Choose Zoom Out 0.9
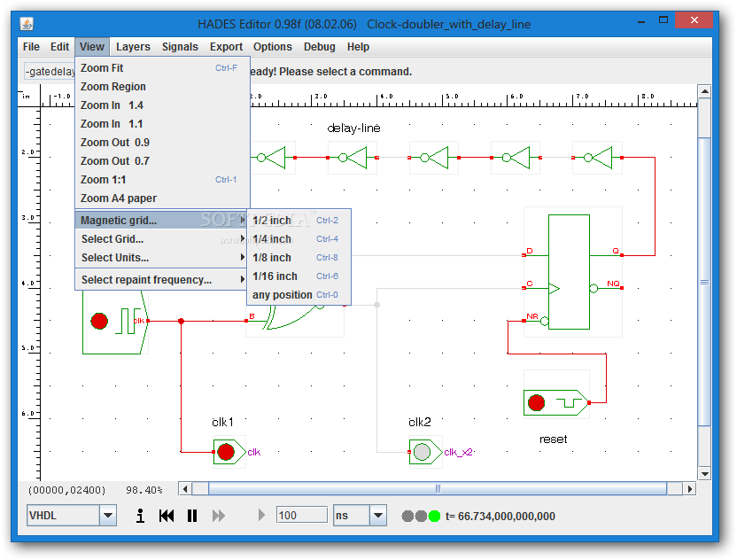The width and height of the screenshot is (737, 560). click(162, 143)
